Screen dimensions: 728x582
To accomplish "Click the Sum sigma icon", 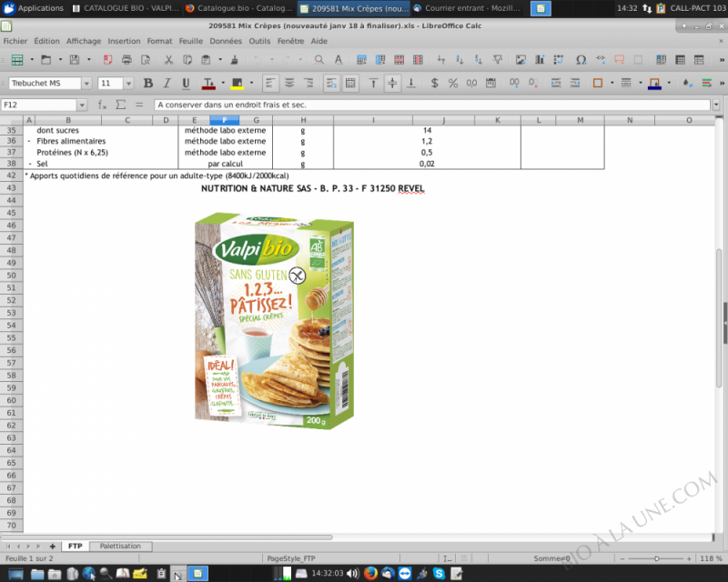I will (x=121, y=105).
